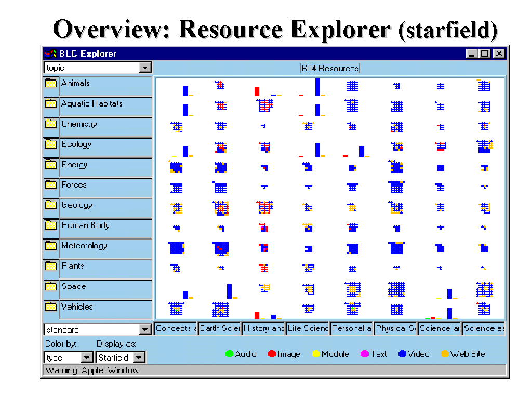Click the blue Video legend swatch
Screen dimensions: 532x399
pos(402,354)
